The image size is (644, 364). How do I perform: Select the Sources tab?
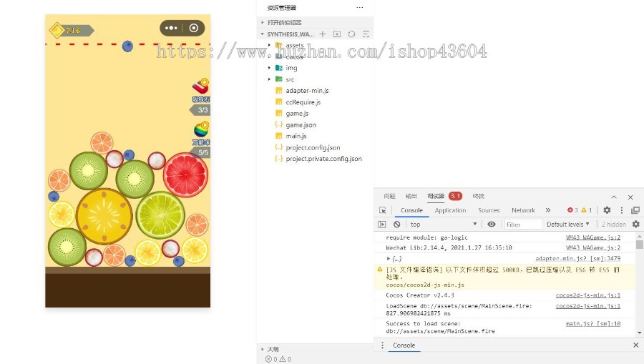coord(489,210)
